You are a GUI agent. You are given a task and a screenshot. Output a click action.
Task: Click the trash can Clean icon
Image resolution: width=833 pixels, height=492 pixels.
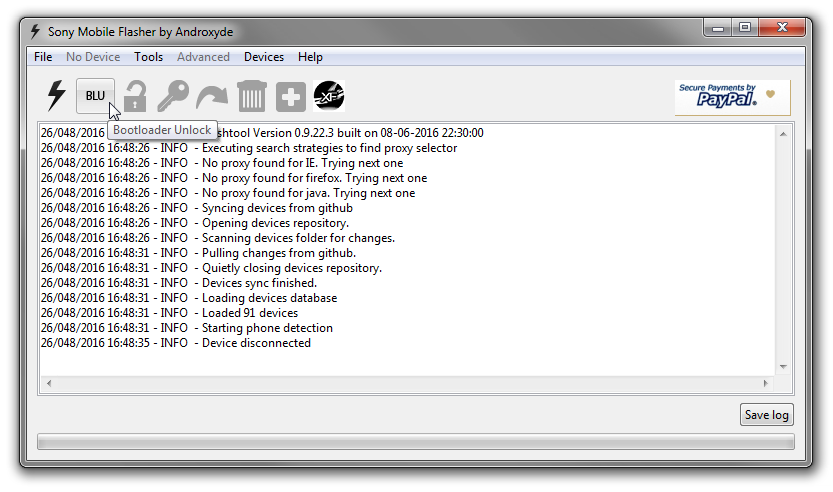tap(252, 96)
